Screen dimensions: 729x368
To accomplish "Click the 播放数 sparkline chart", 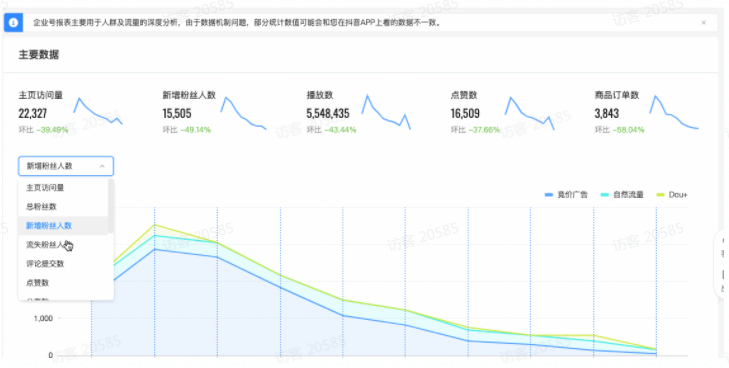I will pos(386,112).
